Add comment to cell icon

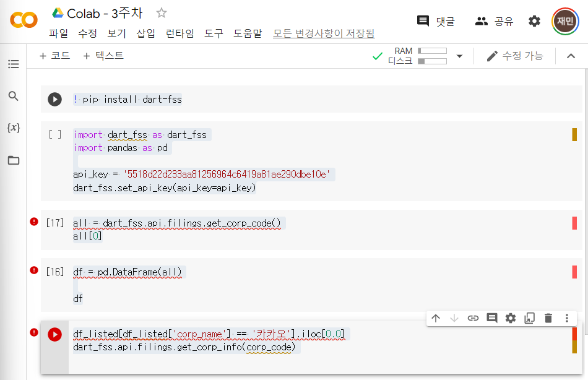(x=491, y=319)
